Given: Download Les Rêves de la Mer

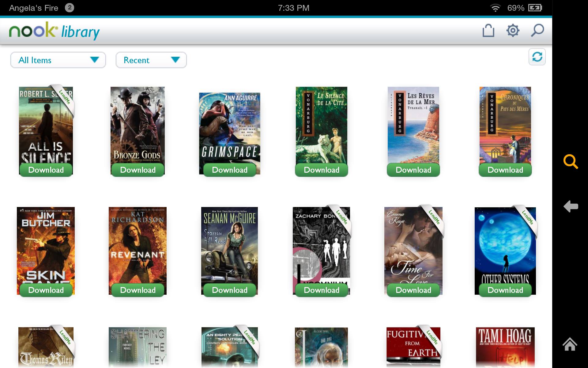Looking at the screenshot, I should 413,170.
